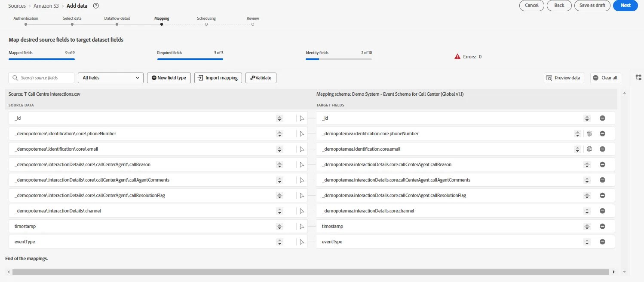Remove the phoneNumber mapping row
The image size is (644, 282).
tap(602, 133)
